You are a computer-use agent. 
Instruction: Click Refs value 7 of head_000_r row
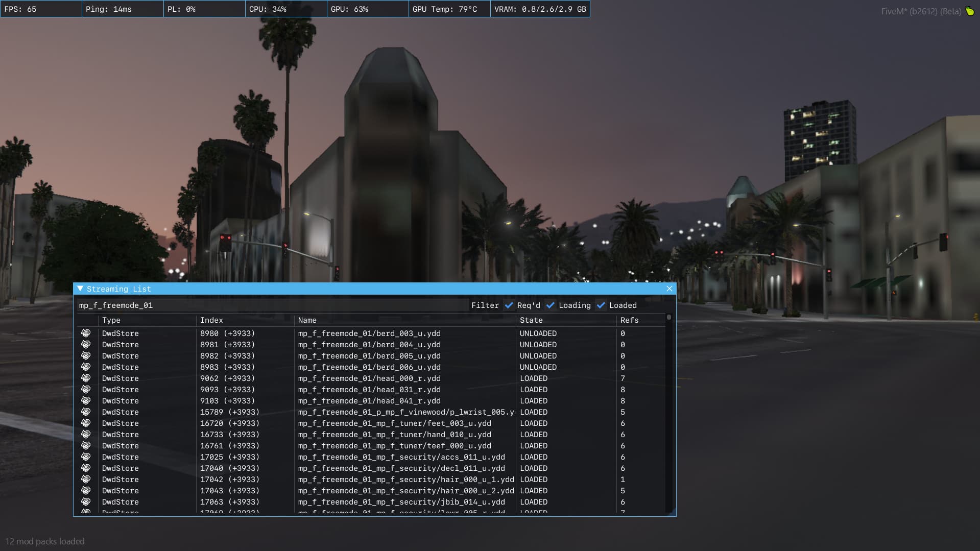point(623,378)
